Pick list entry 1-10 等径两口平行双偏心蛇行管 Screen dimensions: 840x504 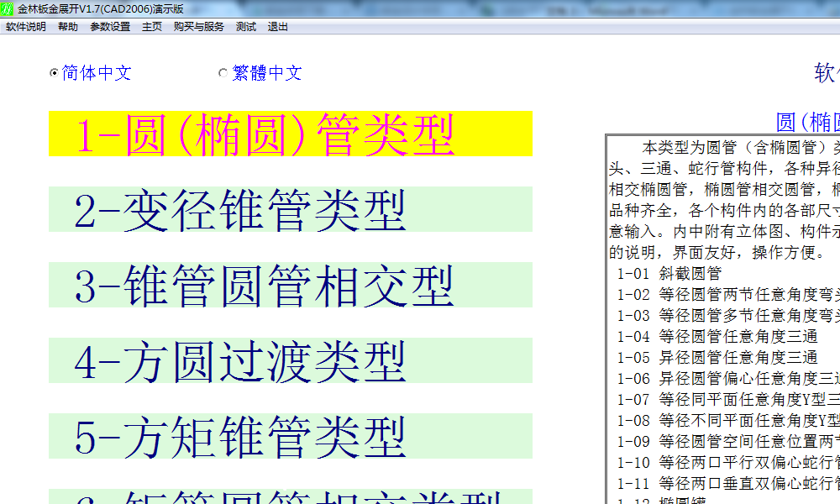tap(727, 462)
